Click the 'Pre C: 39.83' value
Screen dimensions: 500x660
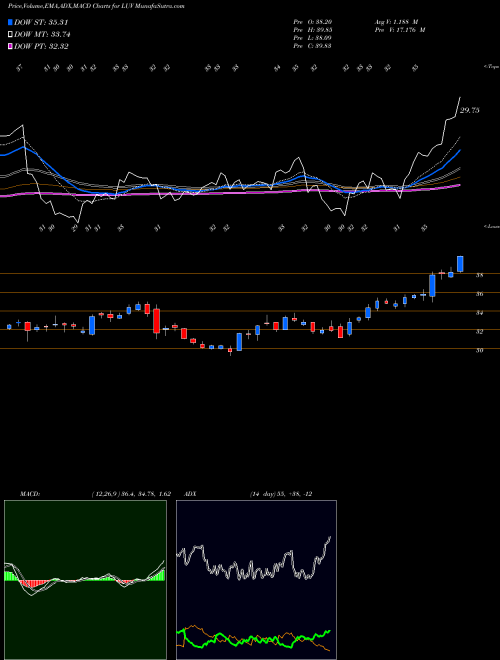(x=312, y=46)
